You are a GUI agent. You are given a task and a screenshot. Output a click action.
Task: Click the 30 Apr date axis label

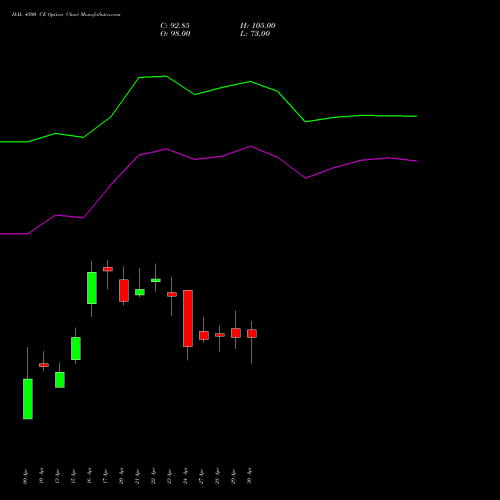(250, 477)
